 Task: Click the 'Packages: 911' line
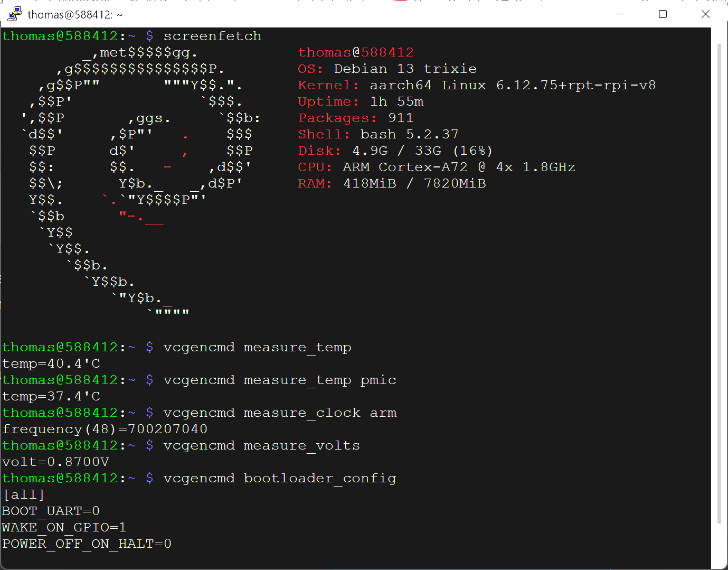(x=356, y=118)
